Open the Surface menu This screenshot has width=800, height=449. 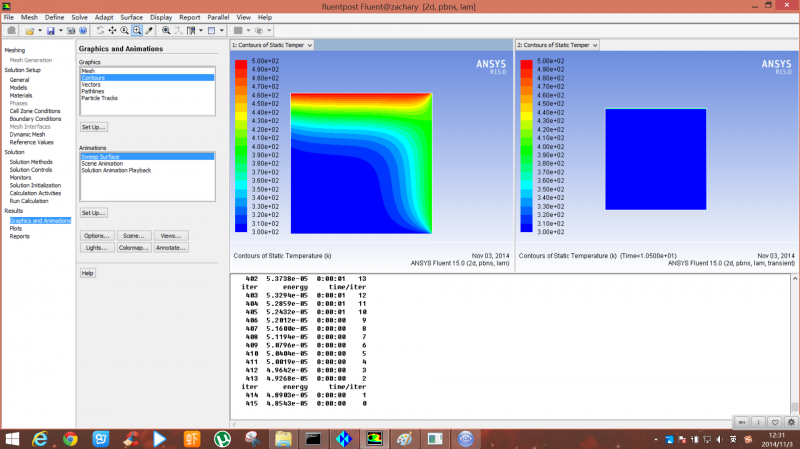pos(131,17)
